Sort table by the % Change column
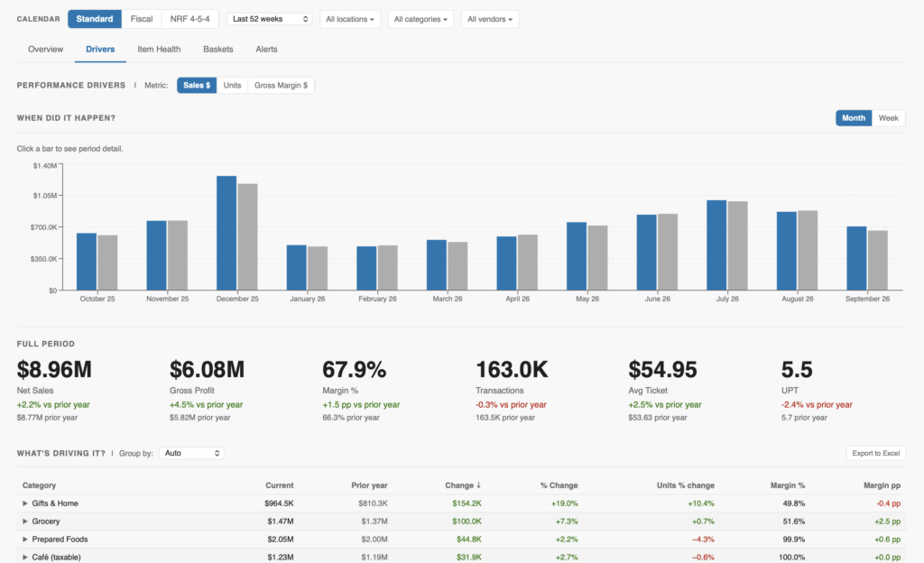924x563 pixels. pyautogui.click(x=559, y=485)
